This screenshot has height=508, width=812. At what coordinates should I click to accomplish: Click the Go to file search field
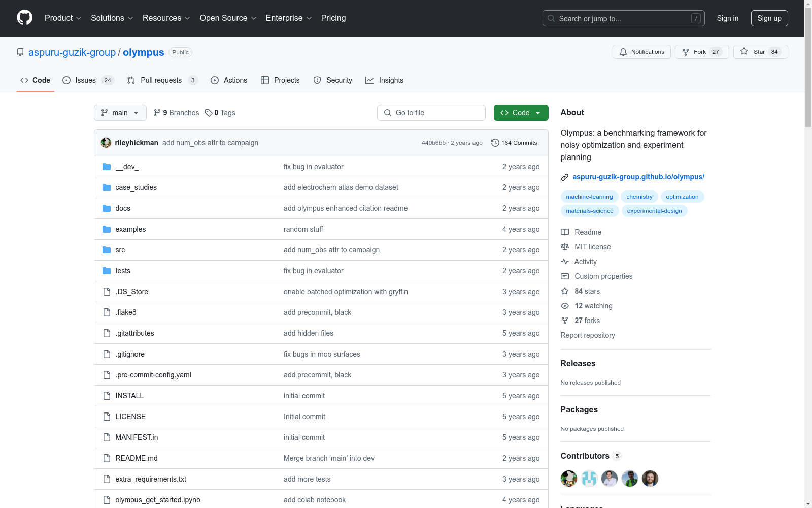pos(431,113)
